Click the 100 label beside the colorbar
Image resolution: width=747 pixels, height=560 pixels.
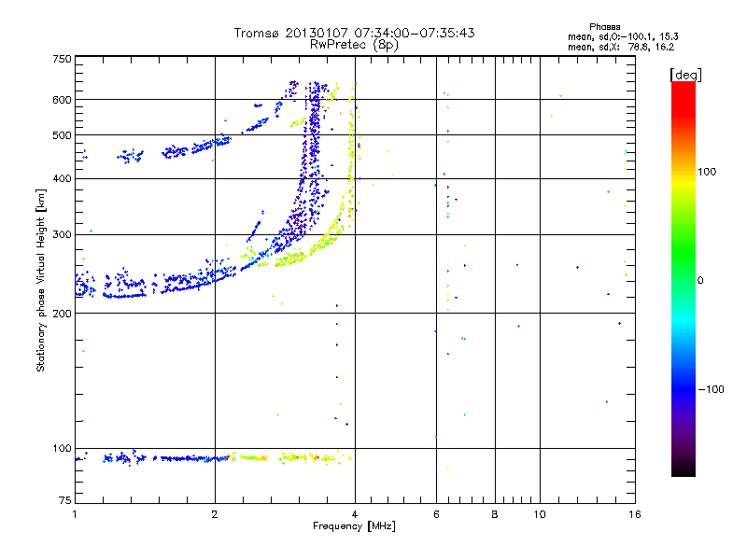(x=707, y=172)
